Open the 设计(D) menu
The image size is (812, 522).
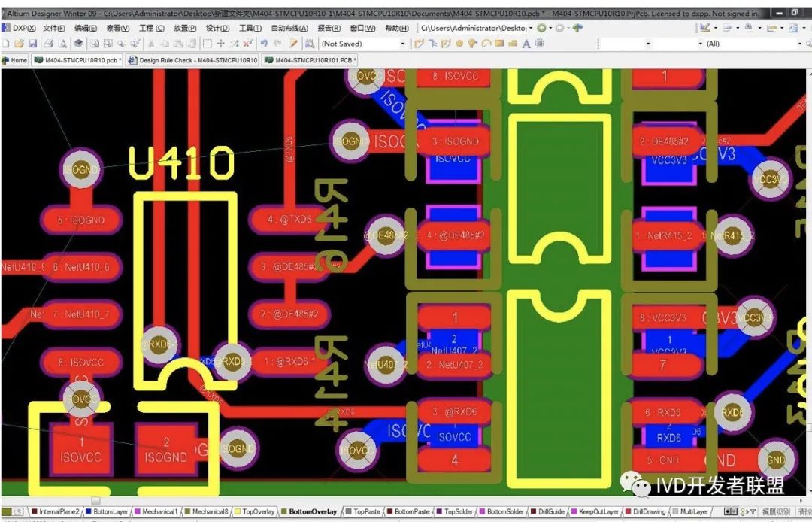point(217,28)
